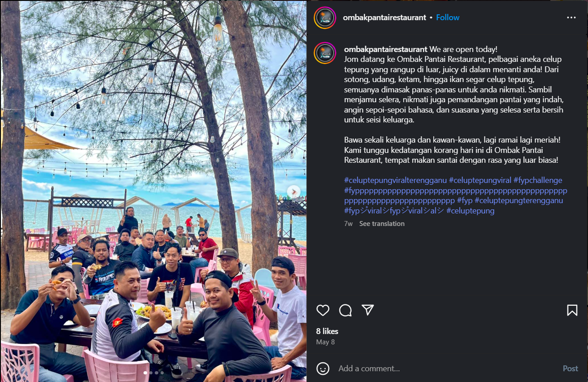Image resolution: width=588 pixels, height=382 pixels.
Task: View the 8 likes list
Action: pos(327,331)
